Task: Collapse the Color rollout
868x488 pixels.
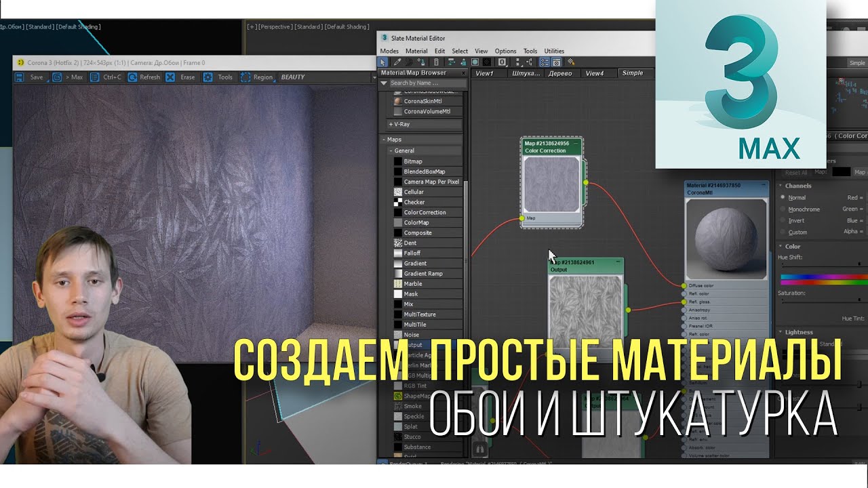Action: pyautogui.click(x=781, y=247)
